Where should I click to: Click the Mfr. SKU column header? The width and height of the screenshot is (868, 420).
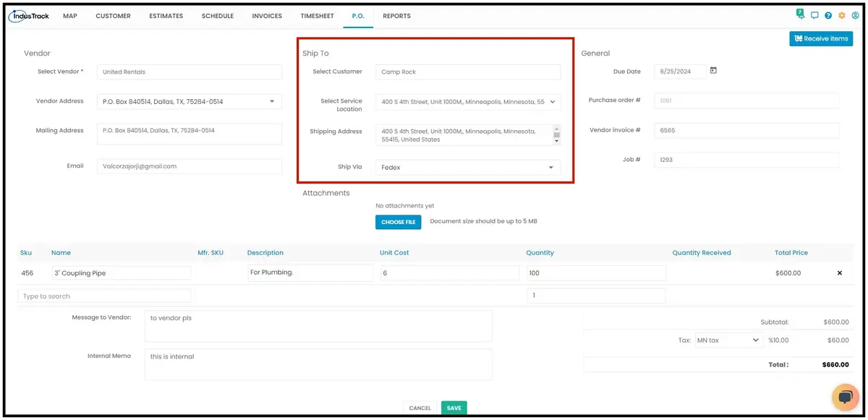(x=210, y=253)
